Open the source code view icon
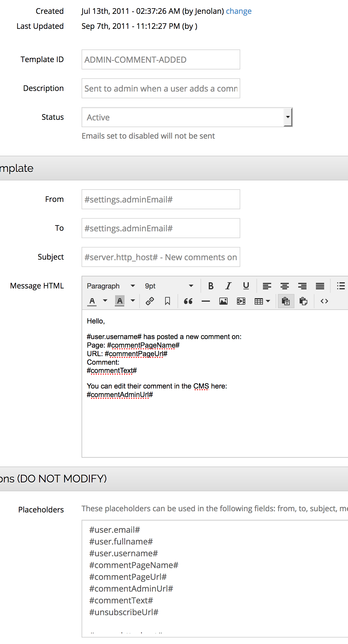Image resolution: width=348 pixels, height=644 pixels. point(324,301)
